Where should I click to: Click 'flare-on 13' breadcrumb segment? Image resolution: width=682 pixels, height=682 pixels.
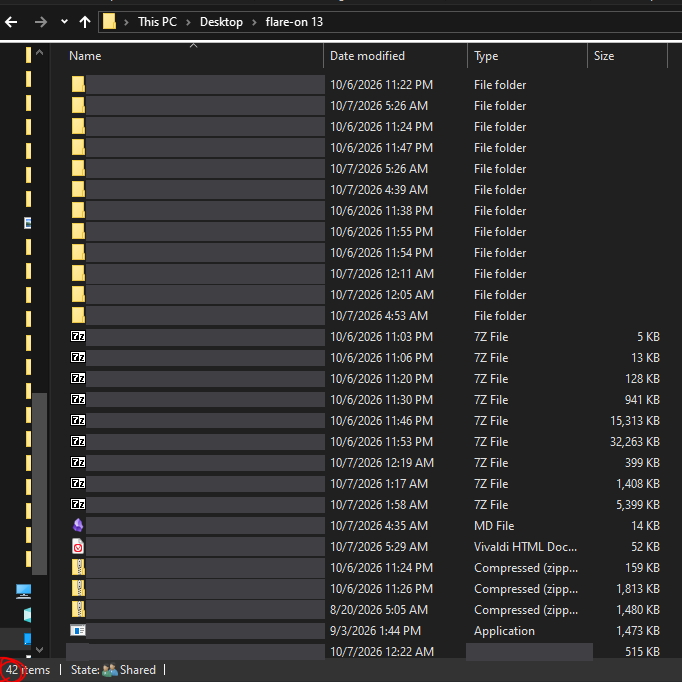tap(294, 22)
